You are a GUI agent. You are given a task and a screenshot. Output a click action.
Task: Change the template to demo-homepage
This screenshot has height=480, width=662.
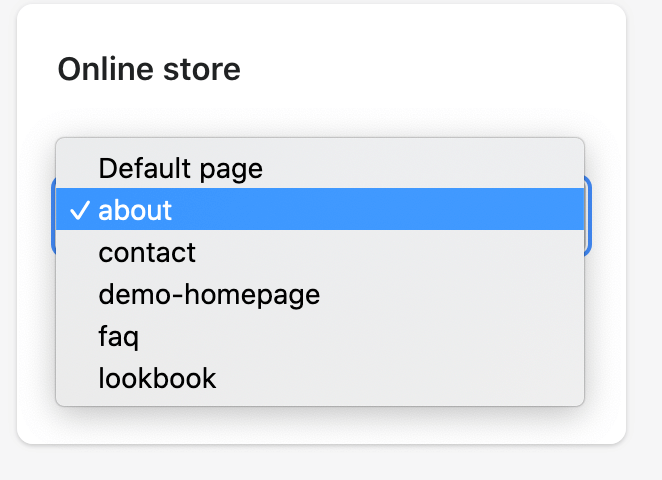(209, 294)
